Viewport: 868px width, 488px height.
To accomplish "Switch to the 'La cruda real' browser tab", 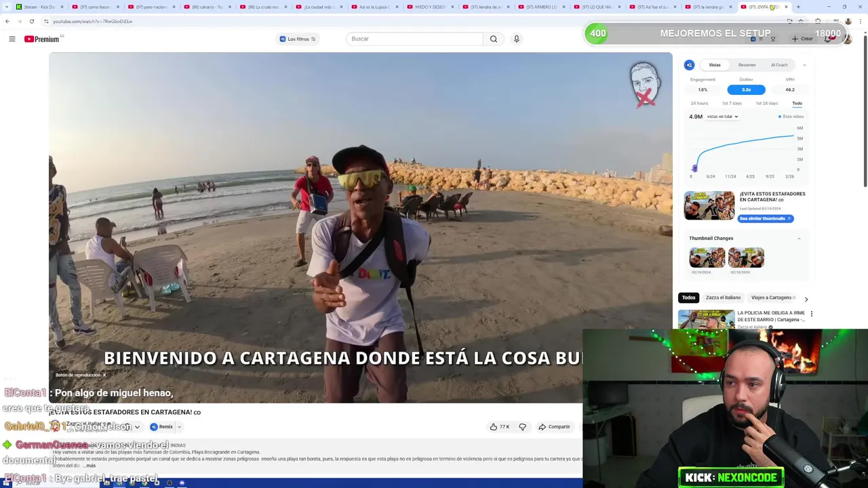I will [263, 7].
